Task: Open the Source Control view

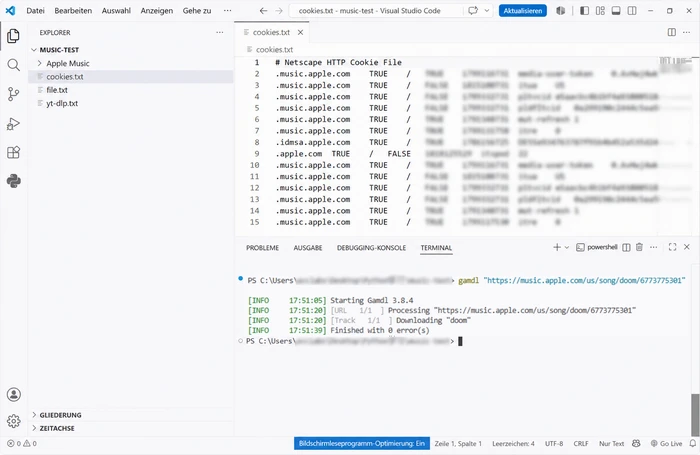Action: (13, 94)
